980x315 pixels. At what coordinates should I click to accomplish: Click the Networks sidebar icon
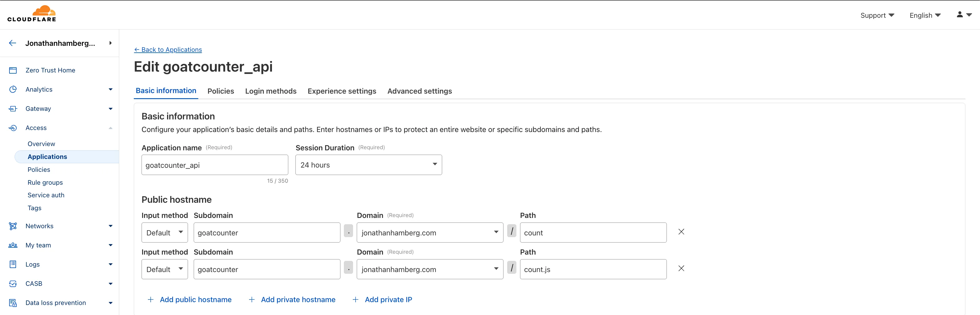tap(13, 226)
